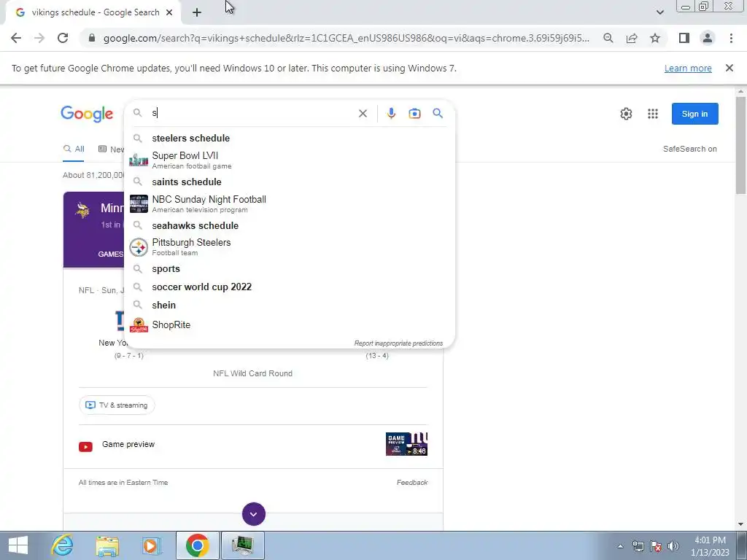Dismiss the Chrome update notification bar
The height and width of the screenshot is (560, 747).
(729, 68)
